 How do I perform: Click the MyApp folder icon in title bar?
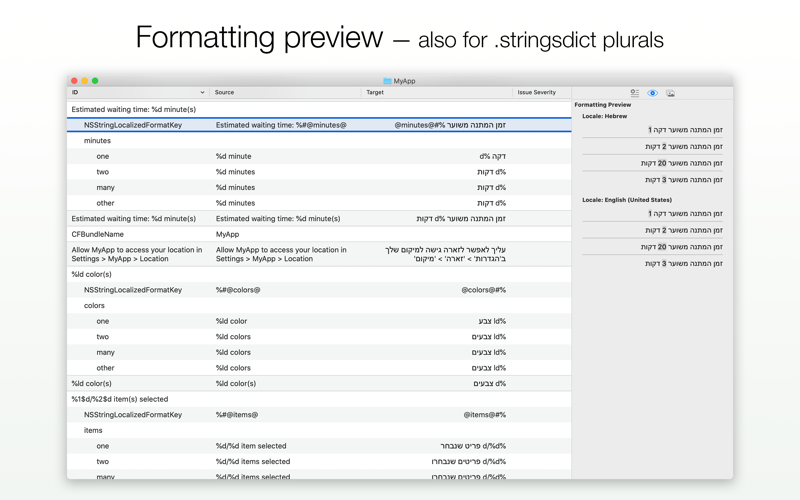tap(387, 81)
